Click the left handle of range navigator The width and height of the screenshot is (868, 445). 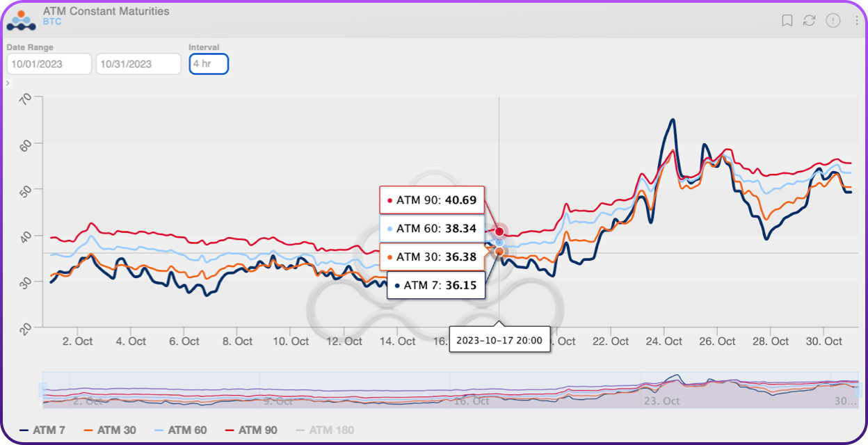point(43,389)
